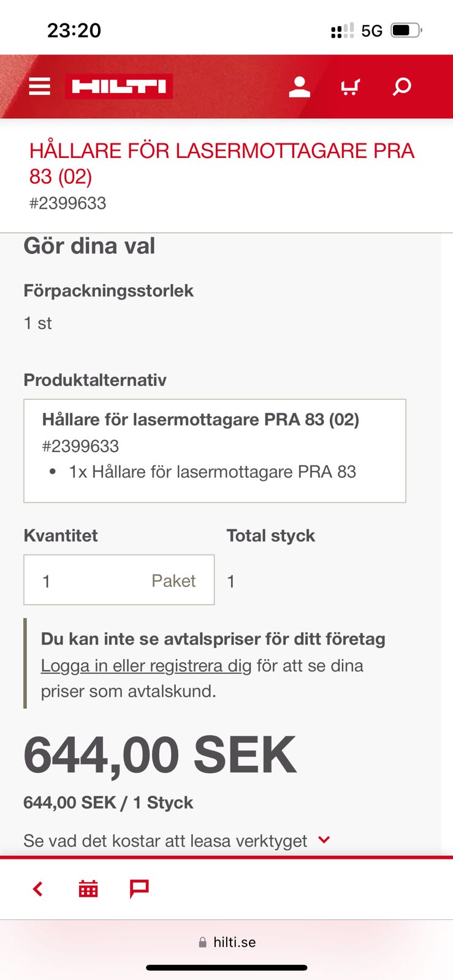Click 'Logga in eller registrera dig' link
Viewport: 453px width, 980px height.
(146, 666)
